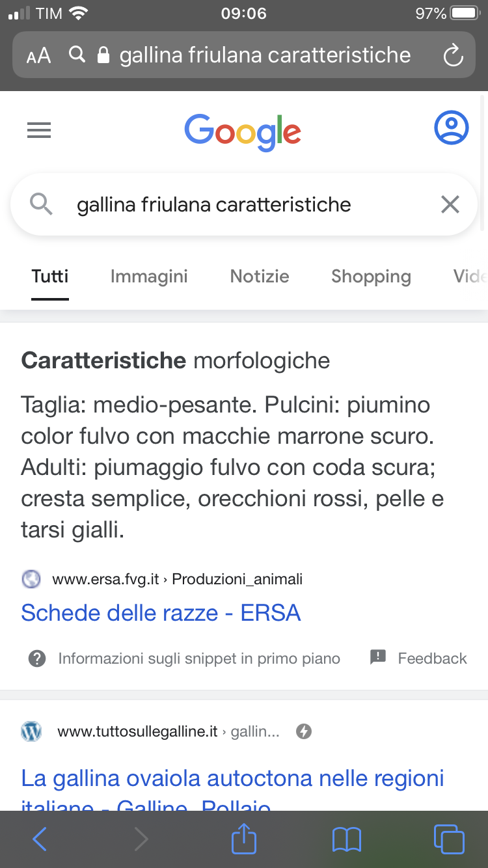Tap the Google account profile icon
This screenshot has height=868, width=488.
click(451, 128)
